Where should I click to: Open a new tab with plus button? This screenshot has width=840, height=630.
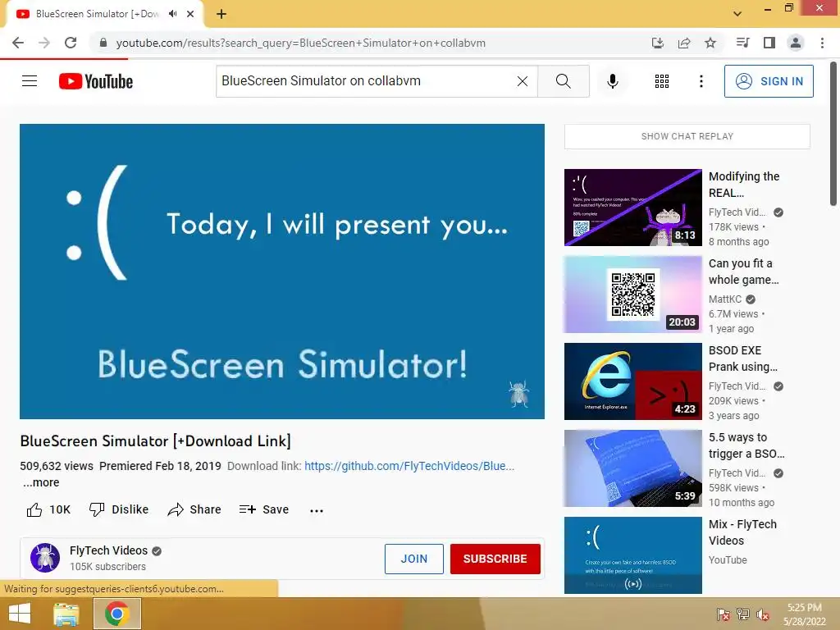221,14
